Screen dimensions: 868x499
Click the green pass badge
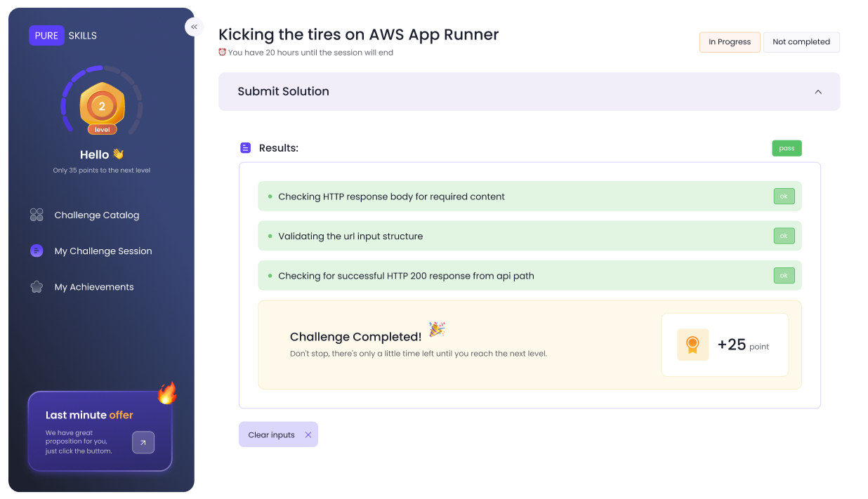[787, 148]
